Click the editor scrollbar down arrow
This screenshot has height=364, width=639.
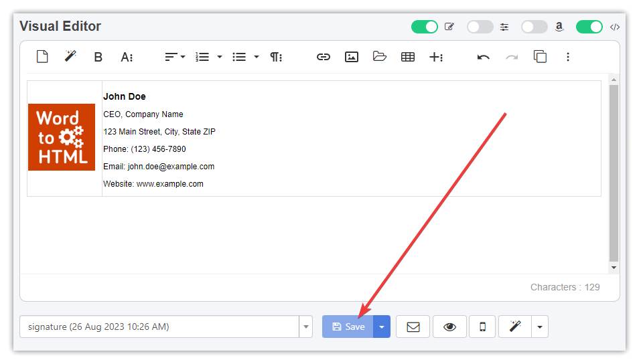(614, 268)
